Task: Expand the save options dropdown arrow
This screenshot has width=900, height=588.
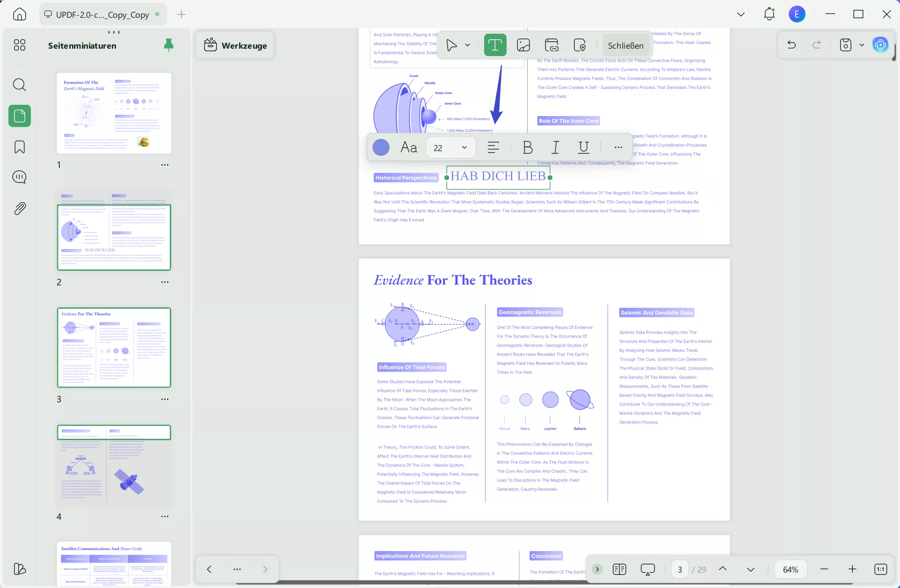Action: click(x=862, y=45)
